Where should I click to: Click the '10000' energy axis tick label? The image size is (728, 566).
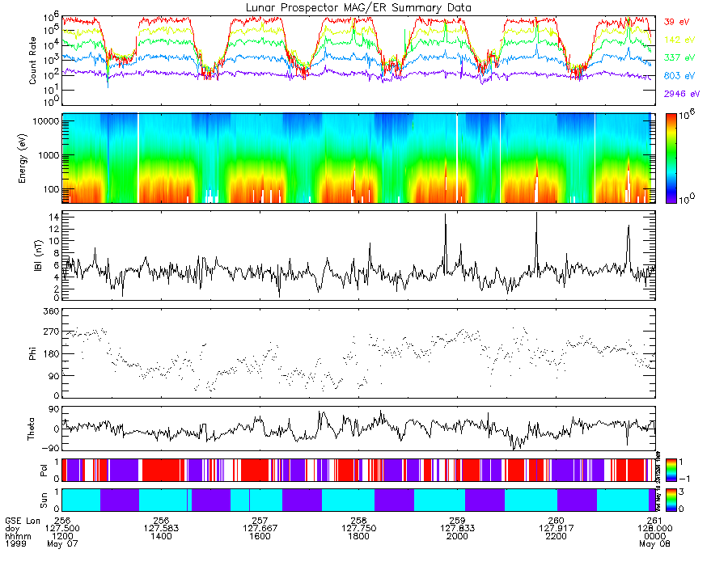45,121
